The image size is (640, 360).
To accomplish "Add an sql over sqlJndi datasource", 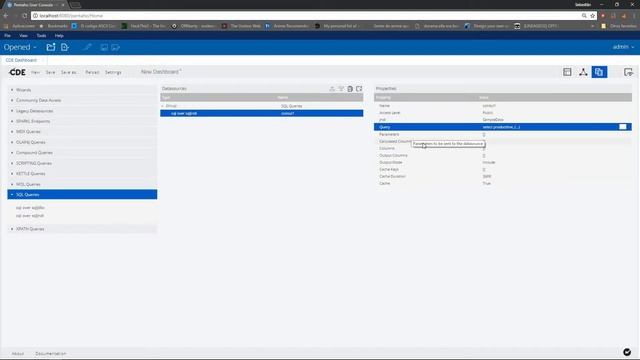I will tap(30, 216).
